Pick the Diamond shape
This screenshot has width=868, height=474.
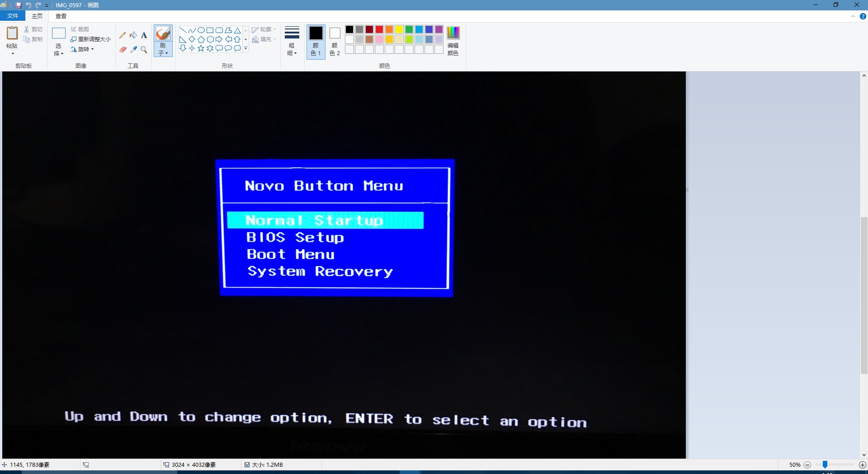pyautogui.click(x=192, y=39)
